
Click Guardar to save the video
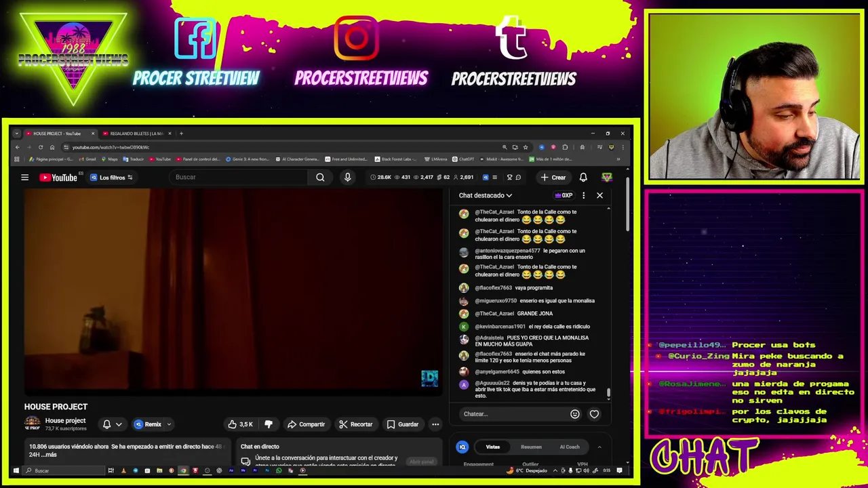click(402, 424)
